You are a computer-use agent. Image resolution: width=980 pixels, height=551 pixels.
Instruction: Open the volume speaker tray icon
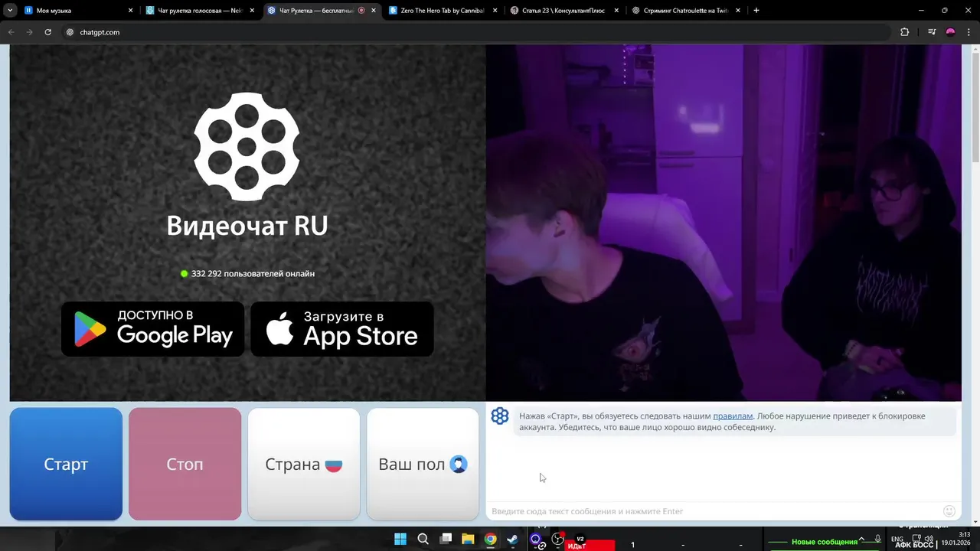point(929,540)
